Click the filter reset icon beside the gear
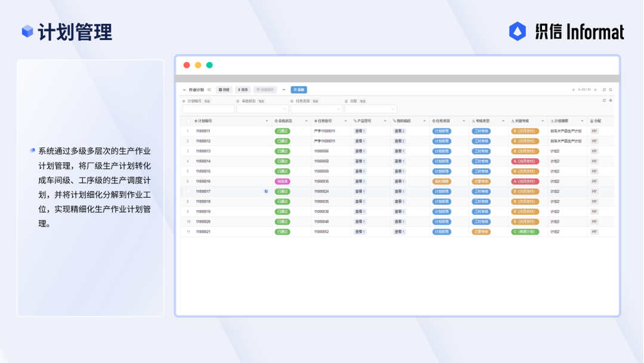Viewport: 644px width, 363px height. [604, 100]
